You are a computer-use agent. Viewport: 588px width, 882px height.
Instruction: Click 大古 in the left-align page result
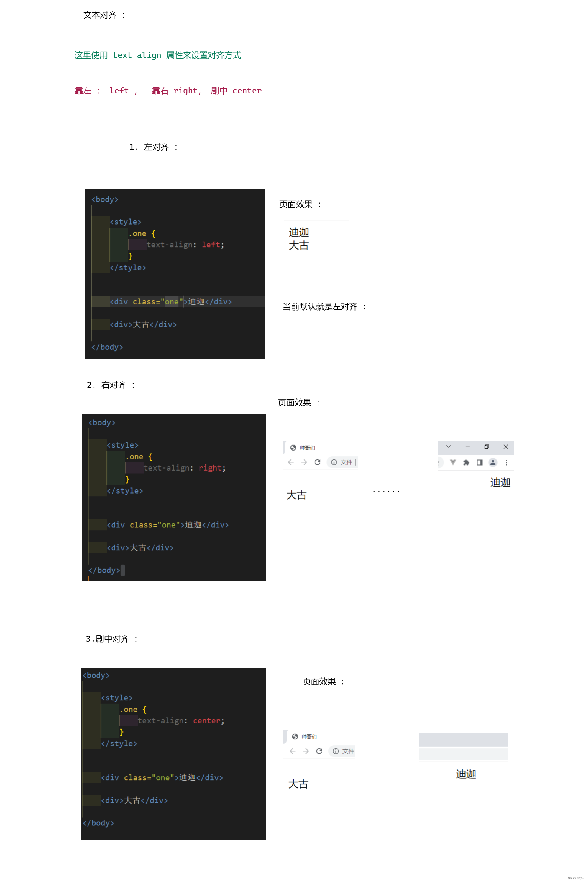click(299, 245)
